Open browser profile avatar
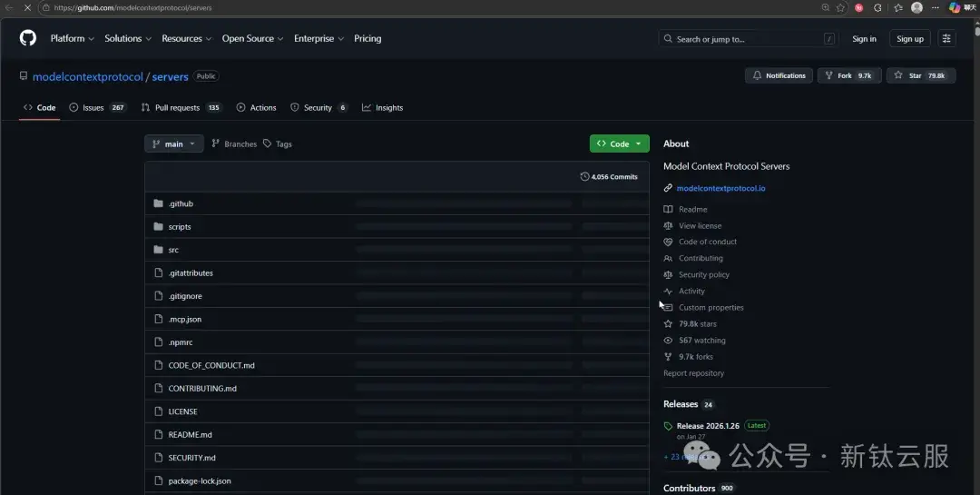The height and width of the screenshot is (495, 980). click(x=916, y=7)
